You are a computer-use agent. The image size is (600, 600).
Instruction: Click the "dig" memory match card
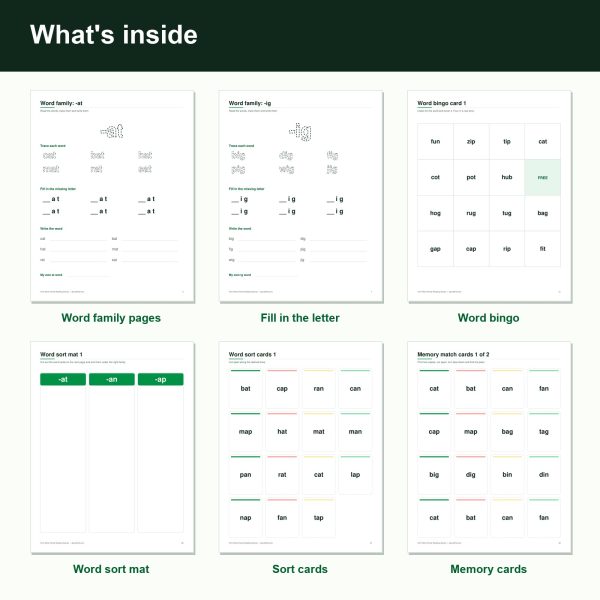pyautogui.click(x=471, y=475)
